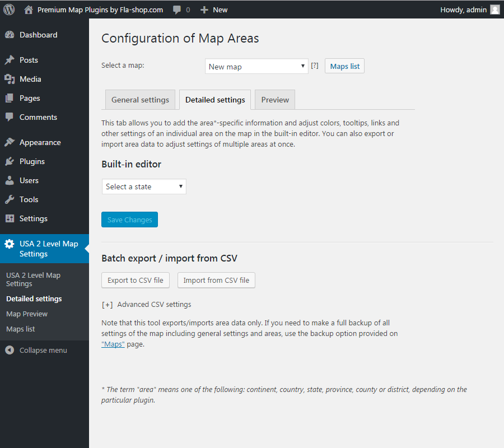Viewport: 504px width, 448px height.
Task: Open comments bubble in admin bar
Action: tap(177, 10)
